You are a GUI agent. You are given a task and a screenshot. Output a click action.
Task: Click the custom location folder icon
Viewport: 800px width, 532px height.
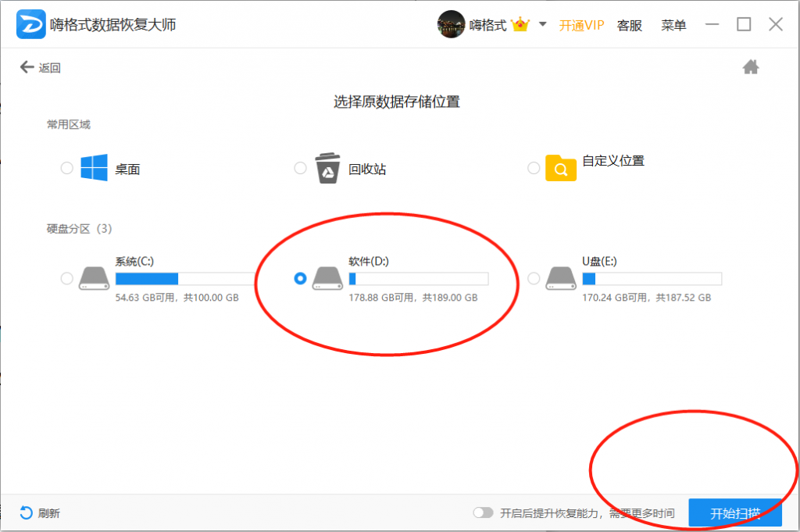click(x=561, y=168)
